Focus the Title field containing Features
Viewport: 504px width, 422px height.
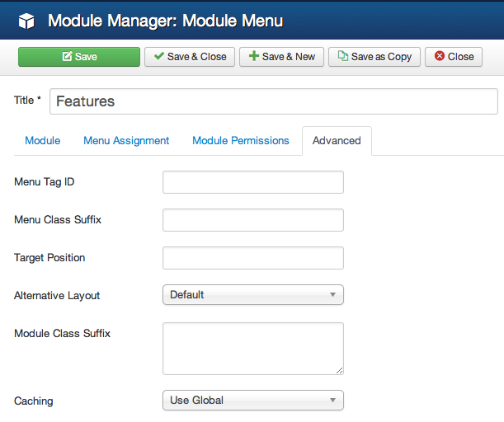click(274, 101)
